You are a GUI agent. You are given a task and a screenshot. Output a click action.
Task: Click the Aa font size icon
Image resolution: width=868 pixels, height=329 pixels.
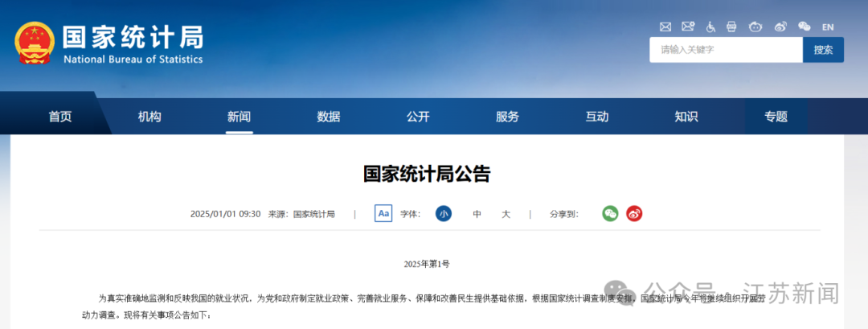click(x=383, y=214)
